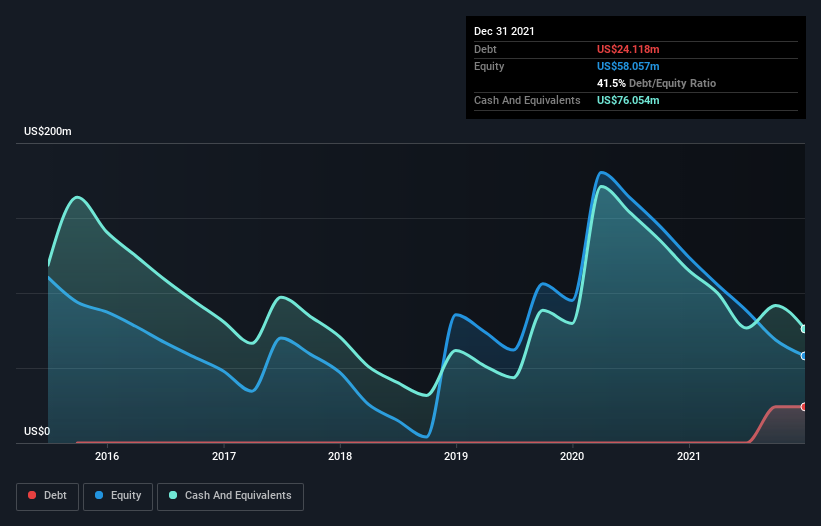Click the Cash And Equivalents tooltip label

(x=527, y=100)
